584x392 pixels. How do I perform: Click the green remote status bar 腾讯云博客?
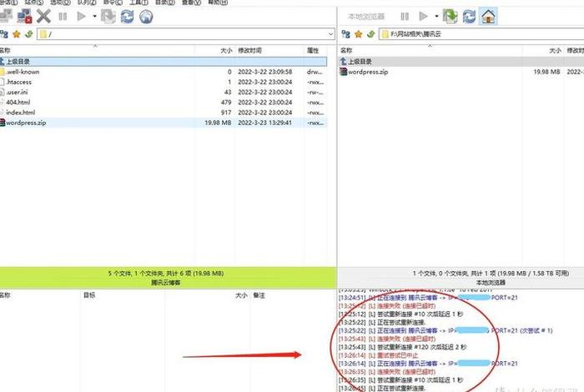[x=168, y=278]
